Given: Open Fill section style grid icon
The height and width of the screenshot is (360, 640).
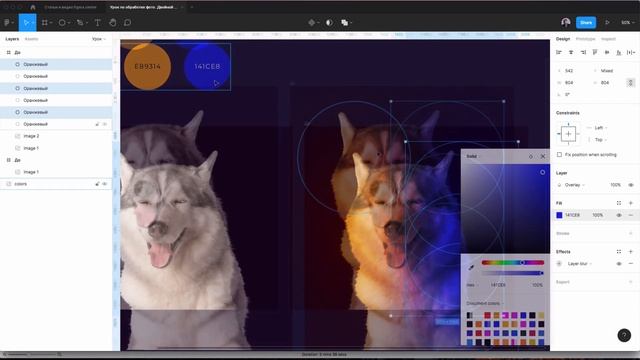Looking at the screenshot, I should click(x=619, y=203).
